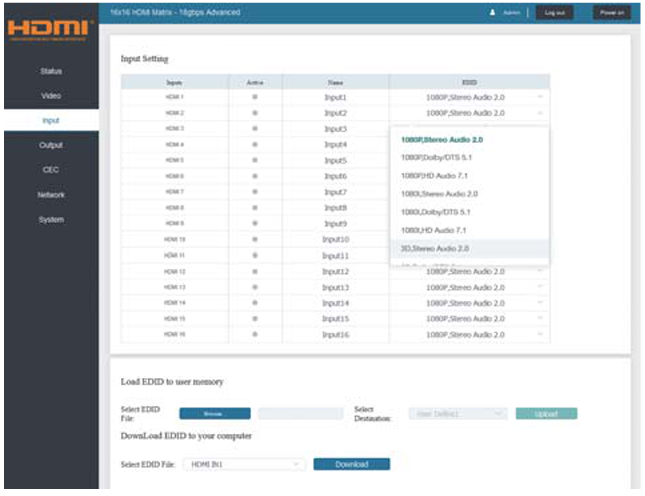Edit the Input16 name field
The height and width of the screenshot is (496, 645).
[x=336, y=334]
